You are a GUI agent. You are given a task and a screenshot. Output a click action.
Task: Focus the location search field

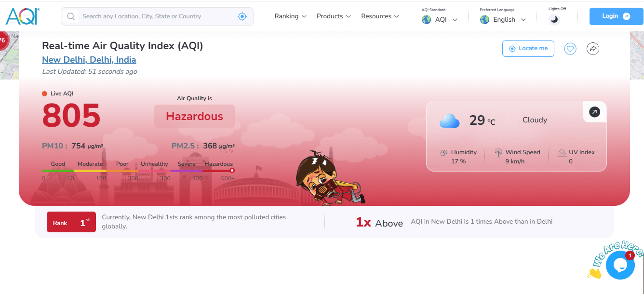(x=157, y=16)
